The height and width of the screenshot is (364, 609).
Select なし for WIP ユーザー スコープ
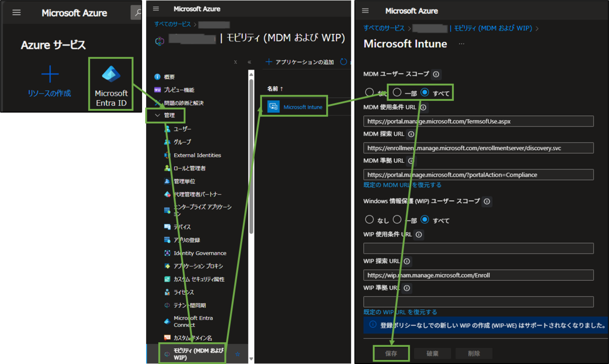click(x=369, y=220)
